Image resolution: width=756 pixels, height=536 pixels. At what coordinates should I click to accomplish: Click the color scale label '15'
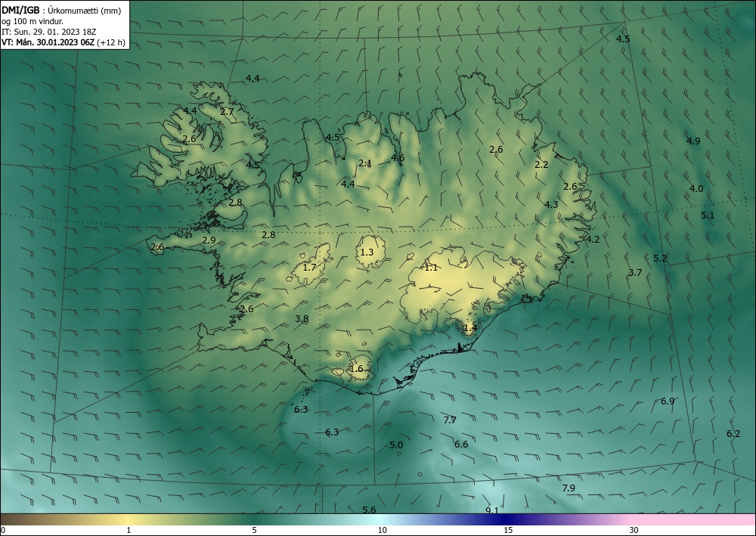[x=508, y=530]
